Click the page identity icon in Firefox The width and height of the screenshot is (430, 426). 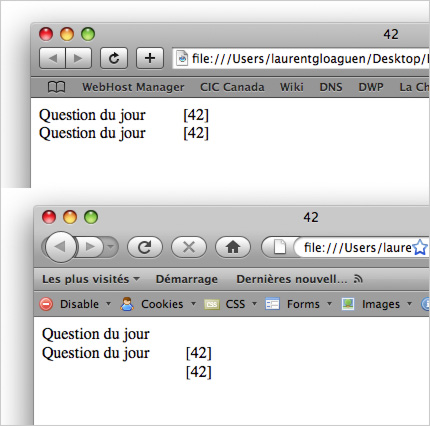coord(279,247)
